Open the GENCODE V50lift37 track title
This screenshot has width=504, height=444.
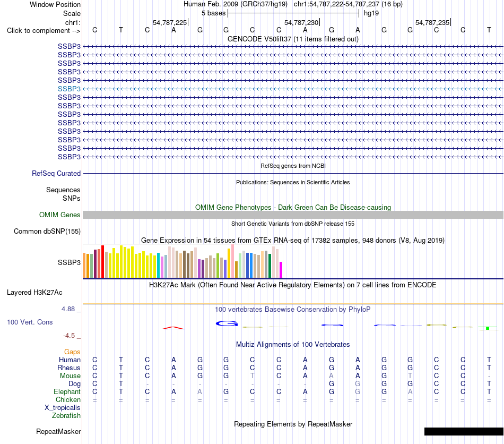[x=293, y=39]
